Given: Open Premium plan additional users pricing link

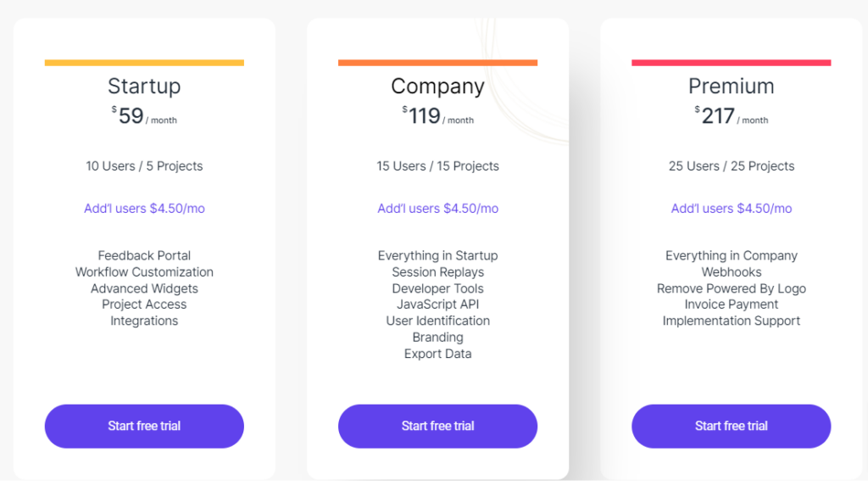Looking at the screenshot, I should [731, 209].
